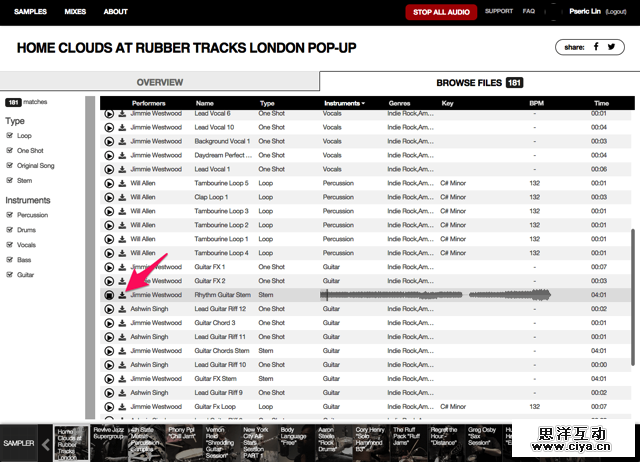Screen dimensions: 640x462
Task: Open Body Language Free pack thumbnail
Action: click(x=296, y=443)
